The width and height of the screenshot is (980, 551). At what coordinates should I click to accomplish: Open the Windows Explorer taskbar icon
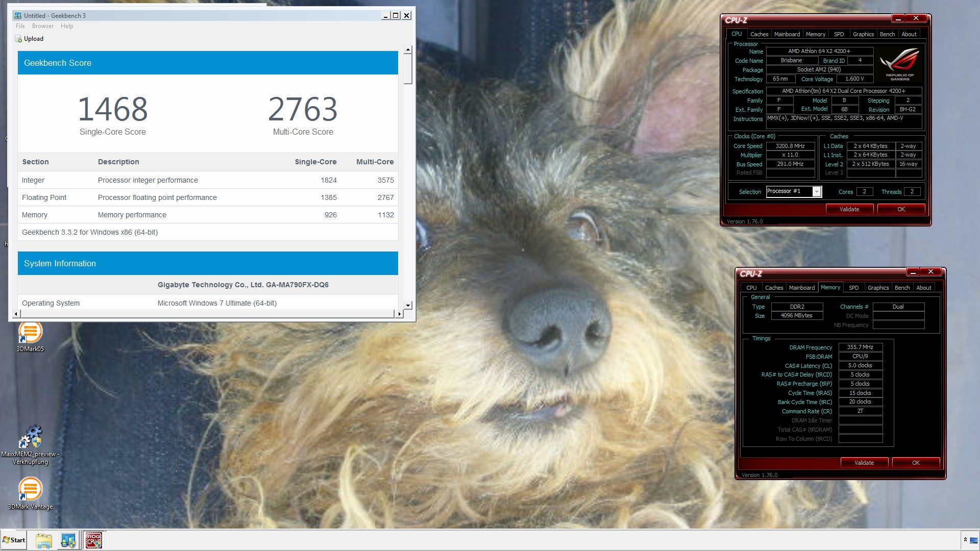coord(44,540)
